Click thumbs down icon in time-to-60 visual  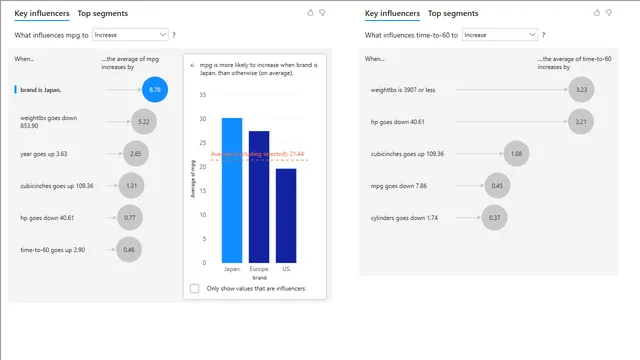pyautogui.click(x=609, y=13)
